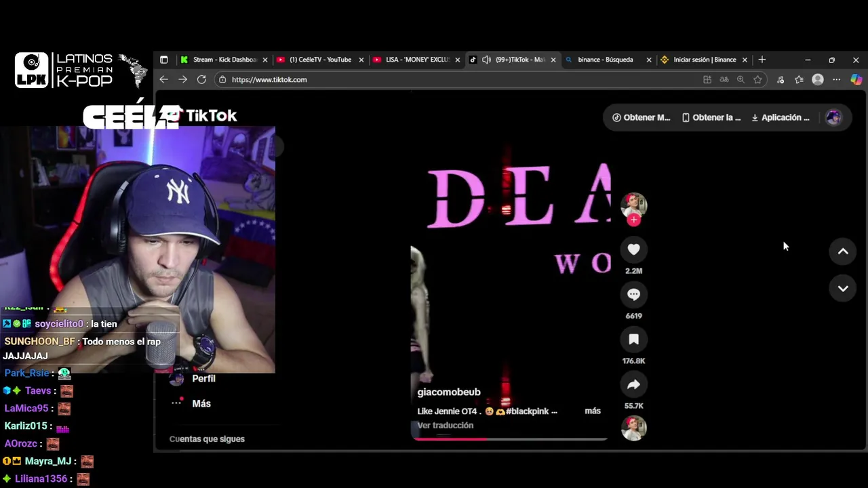Viewport: 868px width, 488px height.
Task: Click 'Cuentas que sigues' heading
Action: coord(207,439)
